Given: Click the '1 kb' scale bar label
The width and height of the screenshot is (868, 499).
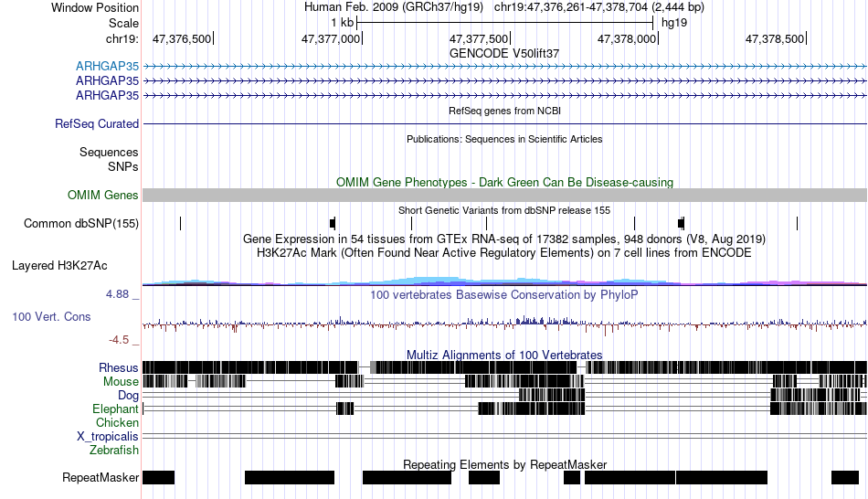Looking at the screenshot, I should pos(342,23).
